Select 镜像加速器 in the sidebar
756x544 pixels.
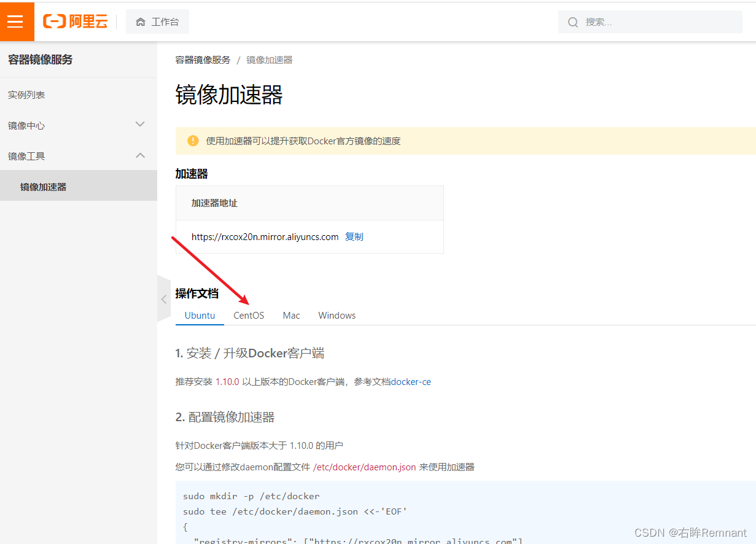pos(79,186)
